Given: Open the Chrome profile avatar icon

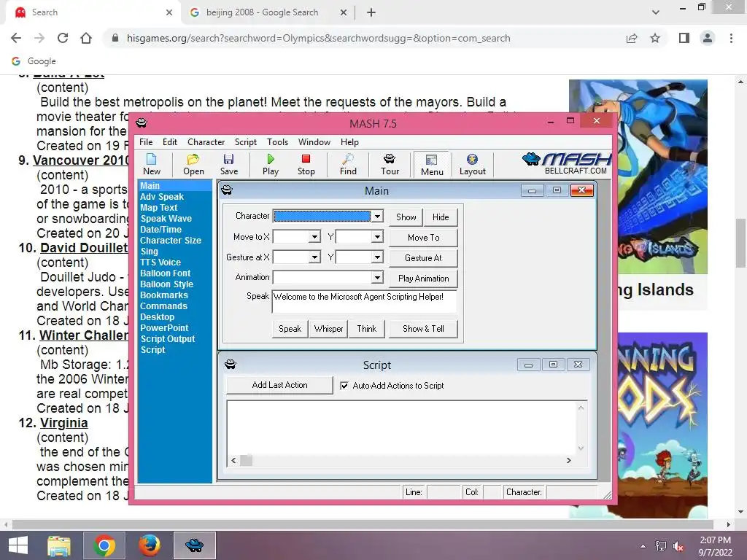Looking at the screenshot, I should point(708,38).
